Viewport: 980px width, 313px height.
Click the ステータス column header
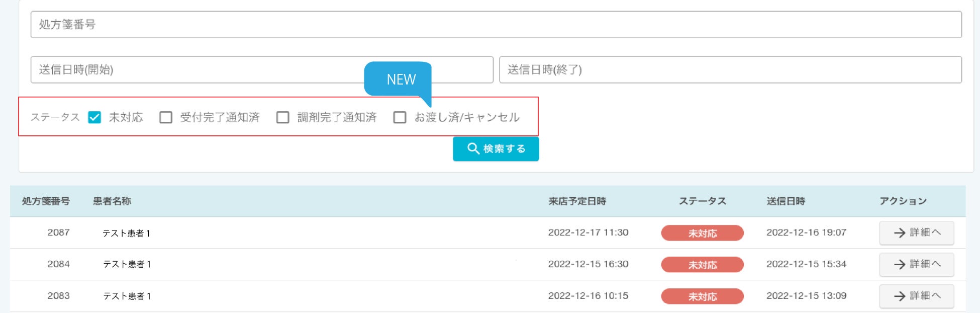tap(702, 201)
